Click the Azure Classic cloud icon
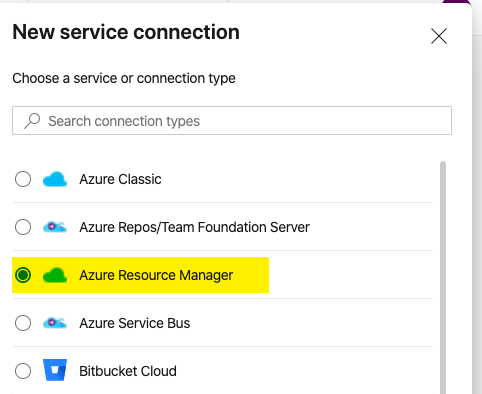 click(55, 179)
